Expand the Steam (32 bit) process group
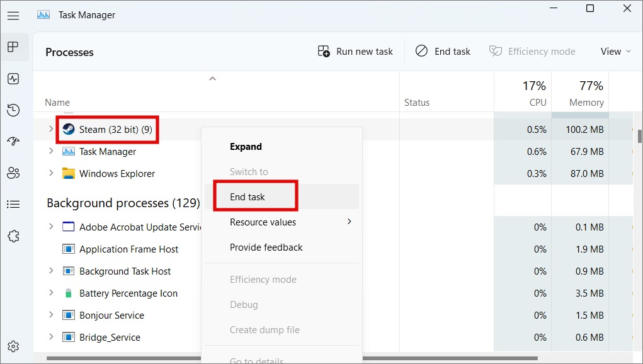This screenshot has width=643, height=364. pos(51,128)
